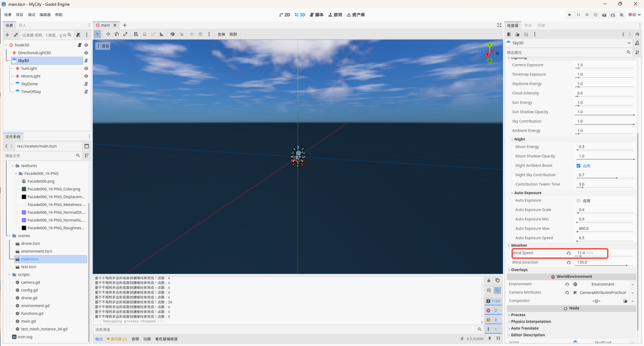Screen dimensions: 644x346
Task: Toggle the viewport distraction-free mode icon
Action: tap(499, 25)
